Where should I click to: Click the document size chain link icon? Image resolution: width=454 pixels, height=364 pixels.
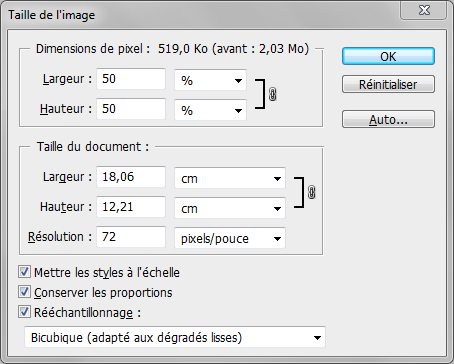tap(311, 192)
